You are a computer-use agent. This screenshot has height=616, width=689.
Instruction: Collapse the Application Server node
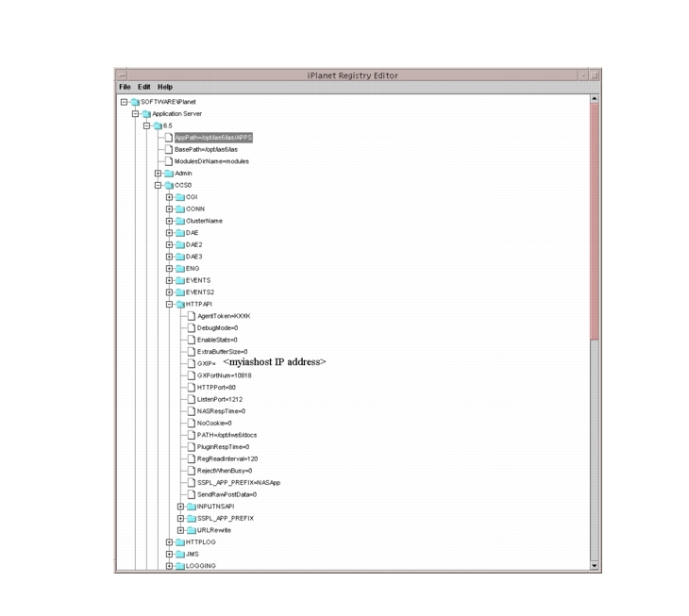coord(135,114)
